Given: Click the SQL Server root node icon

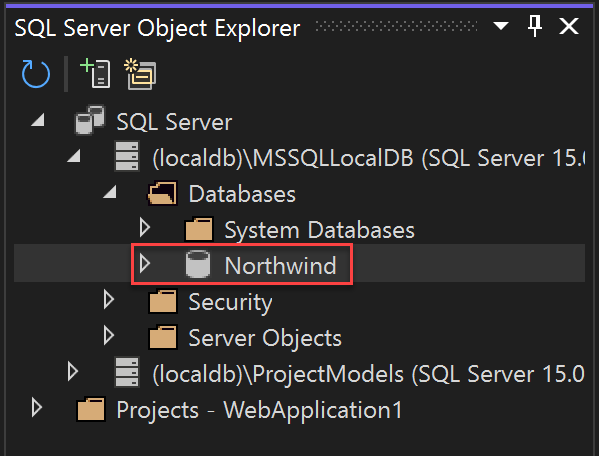Looking at the screenshot, I should [x=90, y=120].
